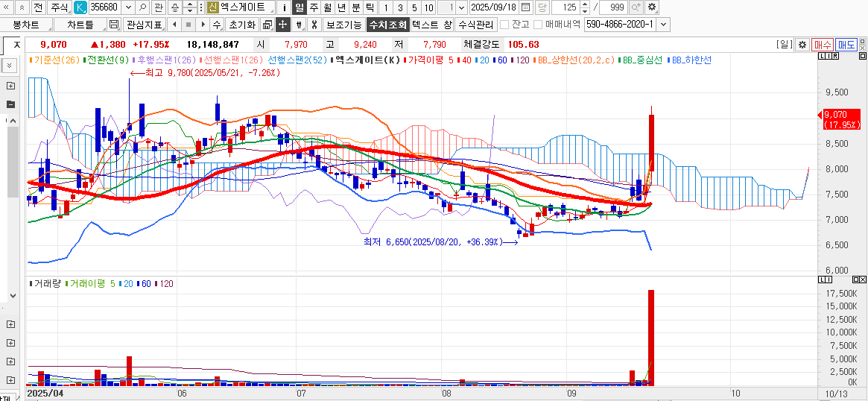868x401 pixels.
Task: Click the 2025/09/18 date input field
Action: tap(494, 7)
